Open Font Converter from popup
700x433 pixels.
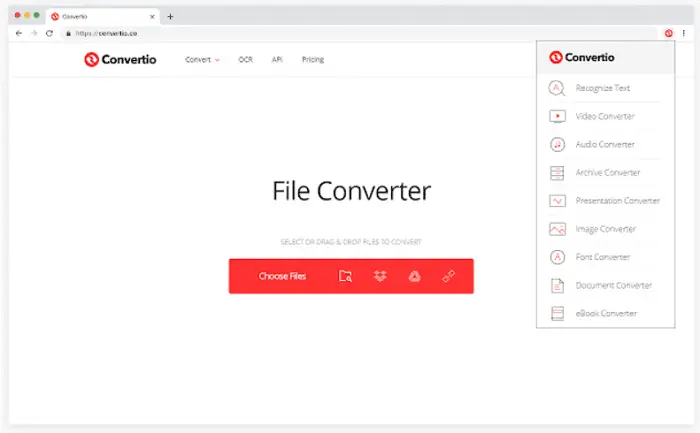(603, 257)
